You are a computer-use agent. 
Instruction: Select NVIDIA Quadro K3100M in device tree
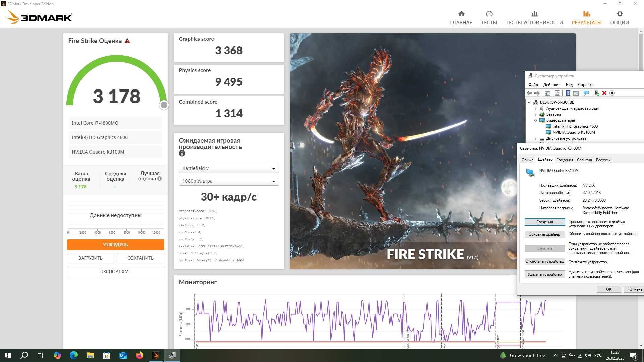pos(574,132)
